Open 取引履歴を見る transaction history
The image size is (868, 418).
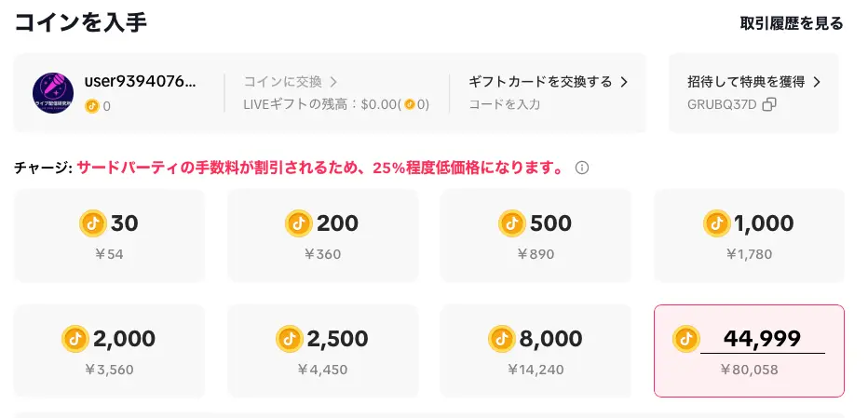[x=791, y=23]
